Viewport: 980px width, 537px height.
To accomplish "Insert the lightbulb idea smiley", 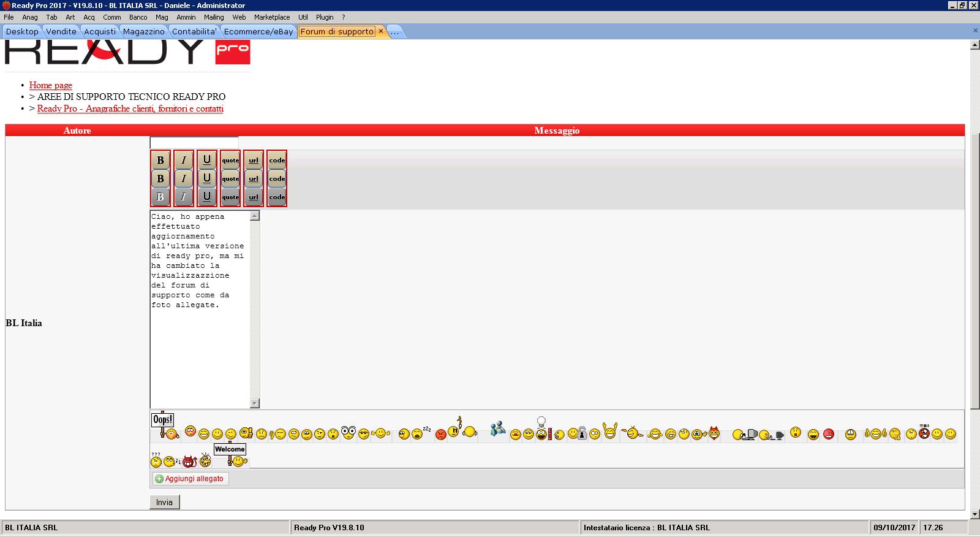I will coord(541,428).
